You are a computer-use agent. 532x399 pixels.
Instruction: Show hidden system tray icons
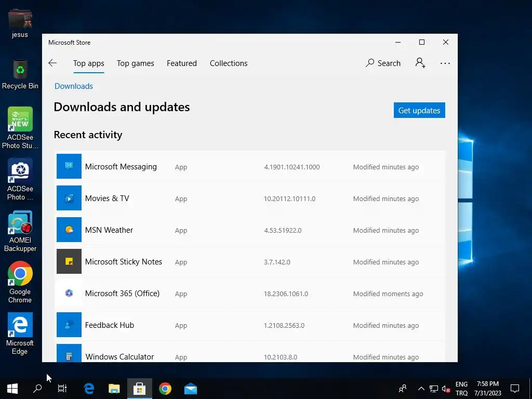click(421, 389)
